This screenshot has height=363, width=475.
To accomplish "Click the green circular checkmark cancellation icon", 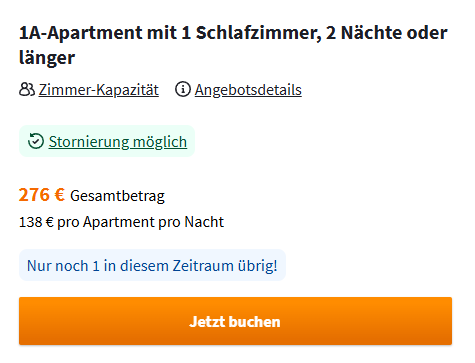I will pyautogui.click(x=36, y=141).
